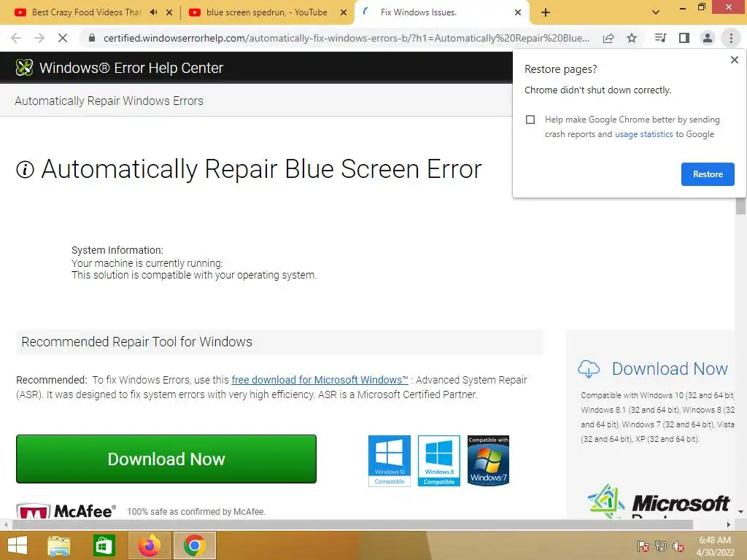Open the Windows Store taskbar icon
This screenshot has height=560, width=747.
pos(104,545)
